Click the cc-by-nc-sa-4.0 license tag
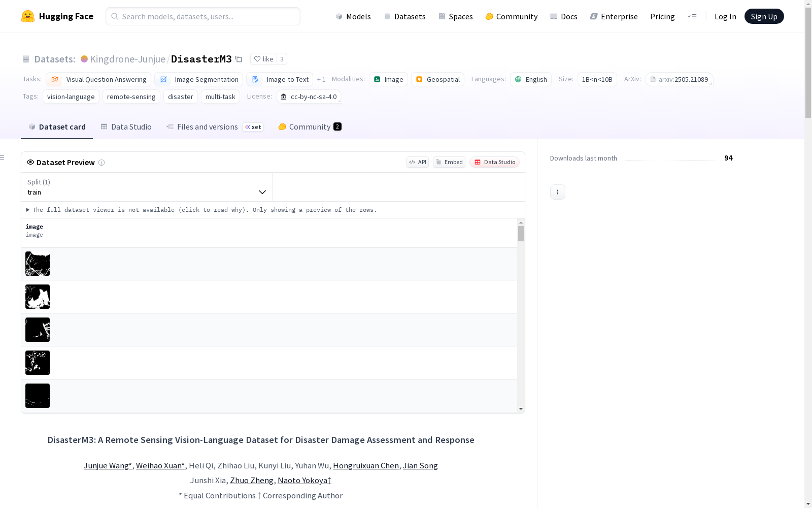 point(309,97)
